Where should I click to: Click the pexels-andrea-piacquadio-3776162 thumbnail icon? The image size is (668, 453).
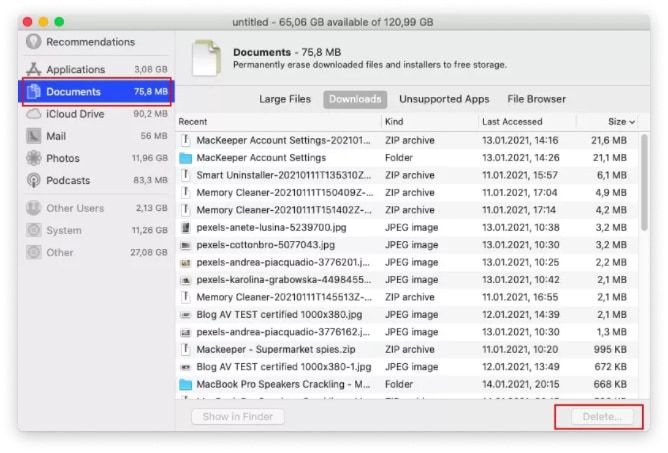(x=185, y=332)
